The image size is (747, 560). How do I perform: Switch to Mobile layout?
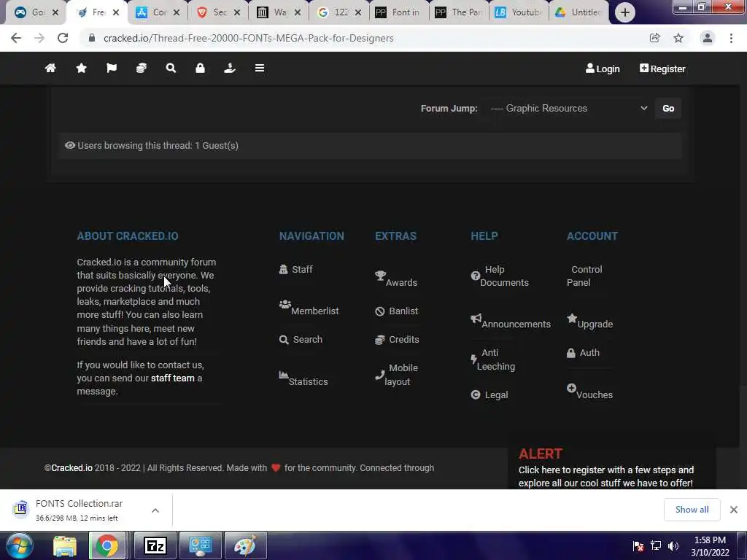click(396, 375)
